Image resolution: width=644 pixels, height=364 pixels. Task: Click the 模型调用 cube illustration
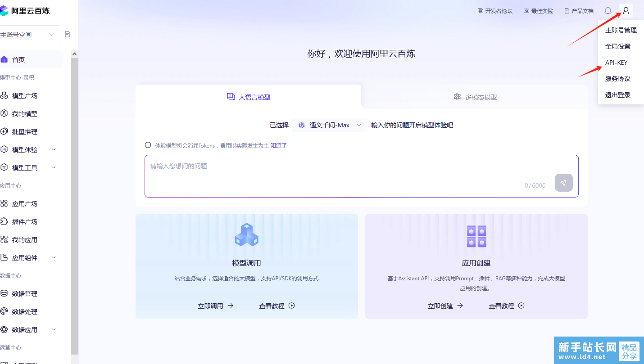coord(247,234)
